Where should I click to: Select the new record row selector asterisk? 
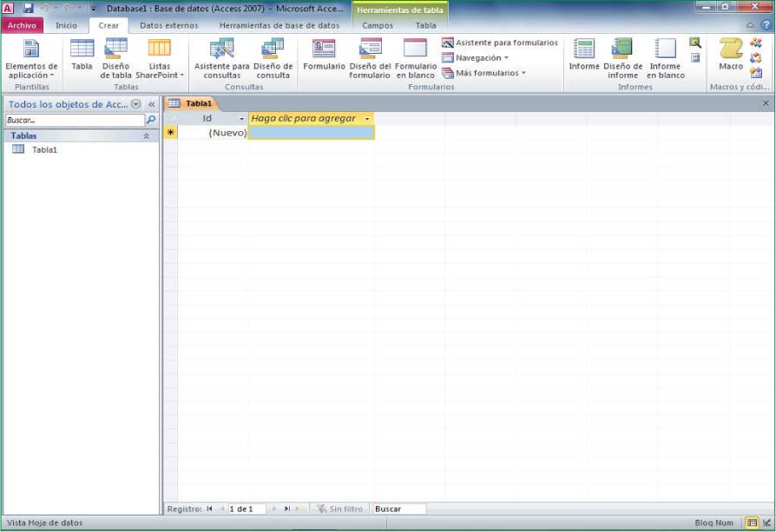pyautogui.click(x=171, y=132)
